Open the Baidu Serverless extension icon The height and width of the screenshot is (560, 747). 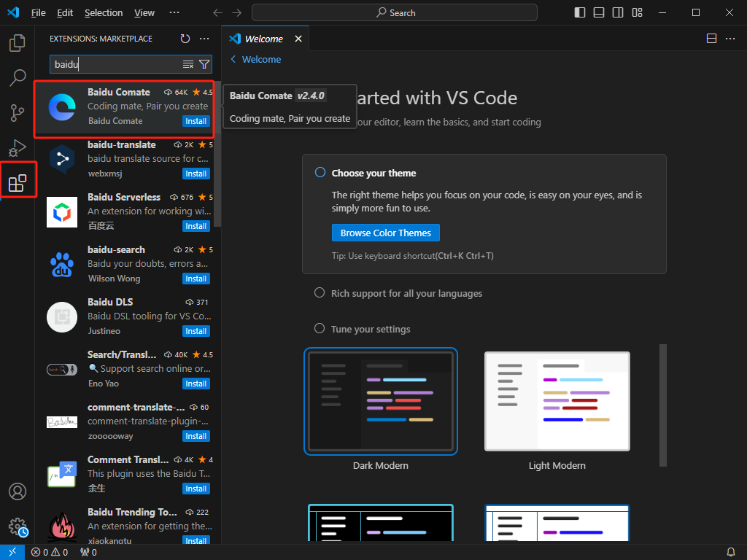(x=62, y=212)
